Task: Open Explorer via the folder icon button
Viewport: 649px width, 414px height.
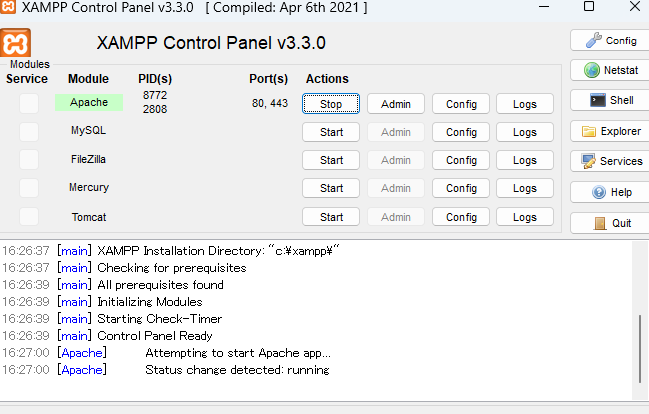Action: 611,131
